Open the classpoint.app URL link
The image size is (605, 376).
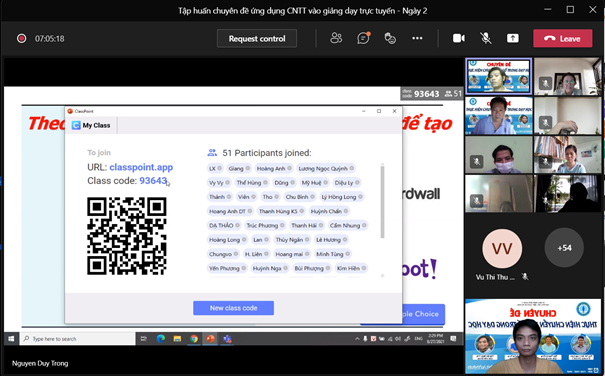[141, 167]
